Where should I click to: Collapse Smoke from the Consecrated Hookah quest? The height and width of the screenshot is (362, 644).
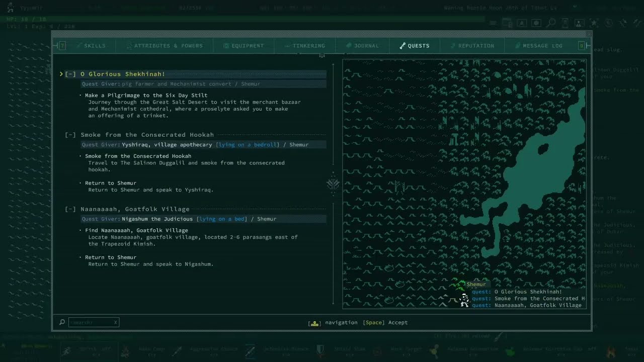click(x=70, y=135)
